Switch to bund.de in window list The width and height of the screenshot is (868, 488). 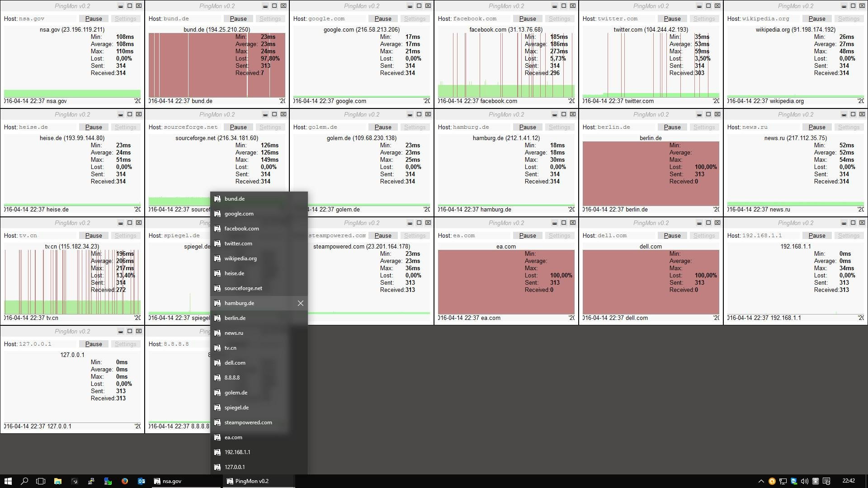[x=259, y=199]
